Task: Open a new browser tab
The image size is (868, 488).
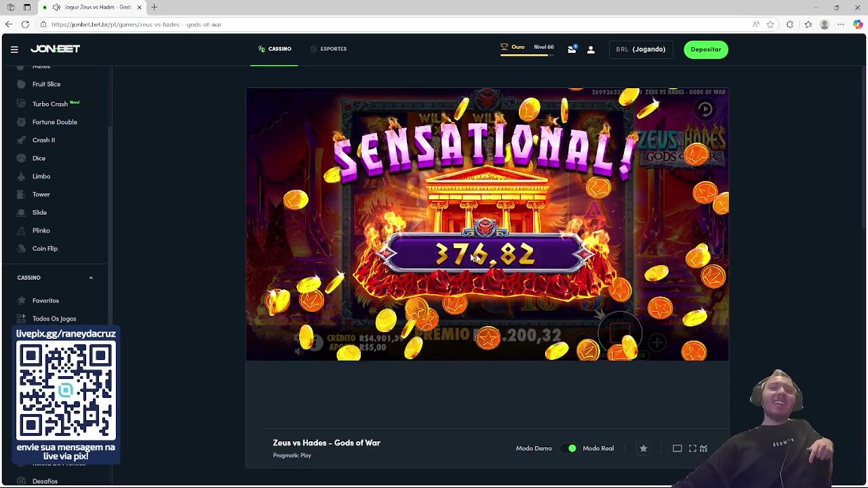Action: pyautogui.click(x=154, y=7)
